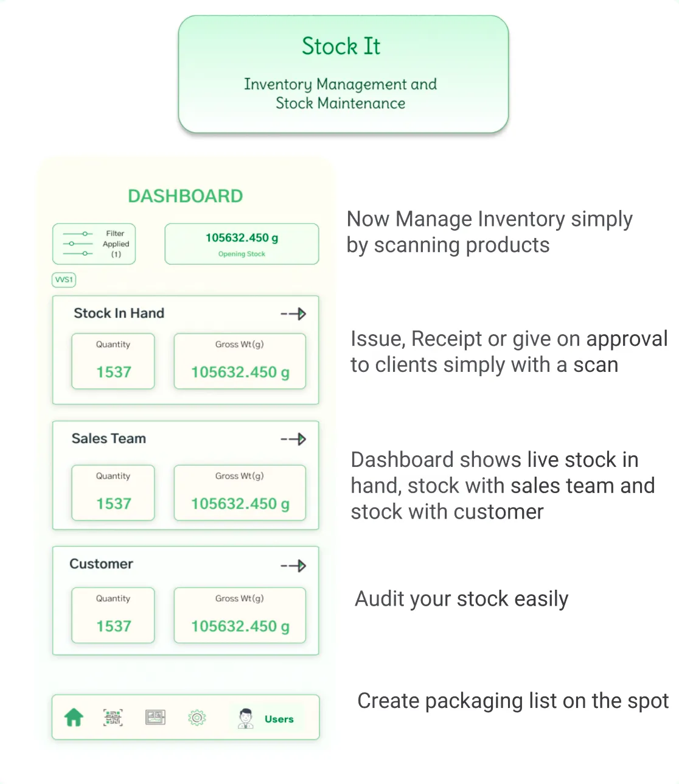Click Gross Wt value in Sales Team card
The height and width of the screenshot is (784, 679).
pyautogui.click(x=239, y=503)
